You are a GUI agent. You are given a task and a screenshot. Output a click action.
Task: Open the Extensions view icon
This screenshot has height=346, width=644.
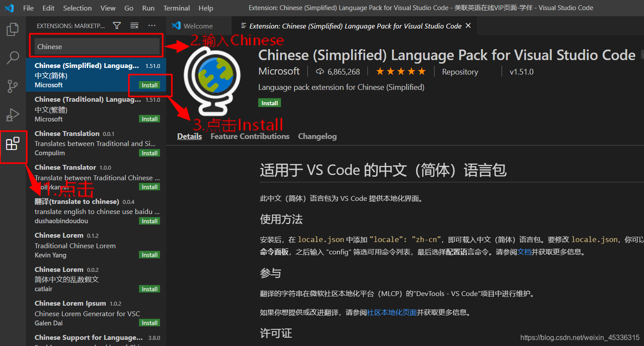pos(13,143)
